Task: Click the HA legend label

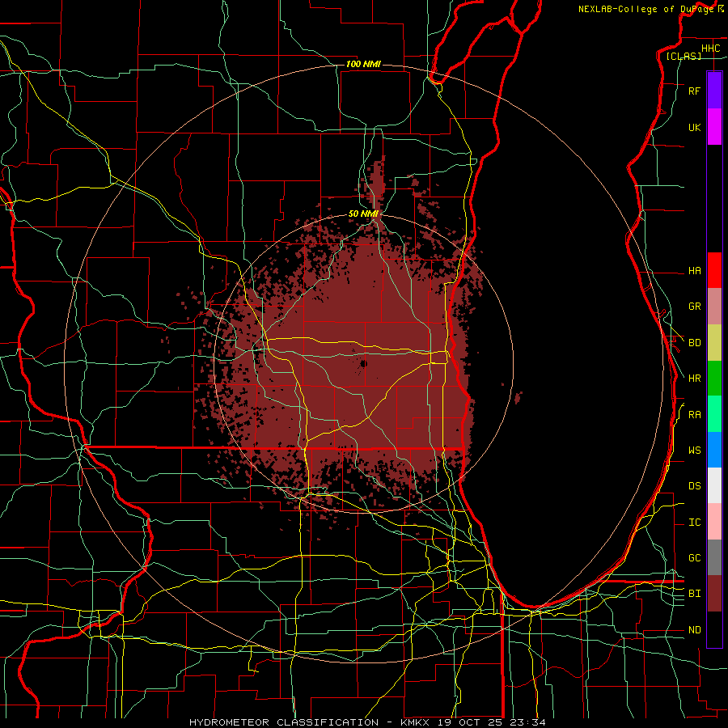Action: coord(694,270)
